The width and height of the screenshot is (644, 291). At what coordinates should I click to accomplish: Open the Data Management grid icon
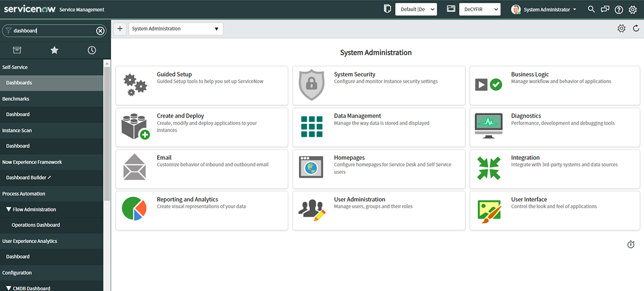coord(311,127)
